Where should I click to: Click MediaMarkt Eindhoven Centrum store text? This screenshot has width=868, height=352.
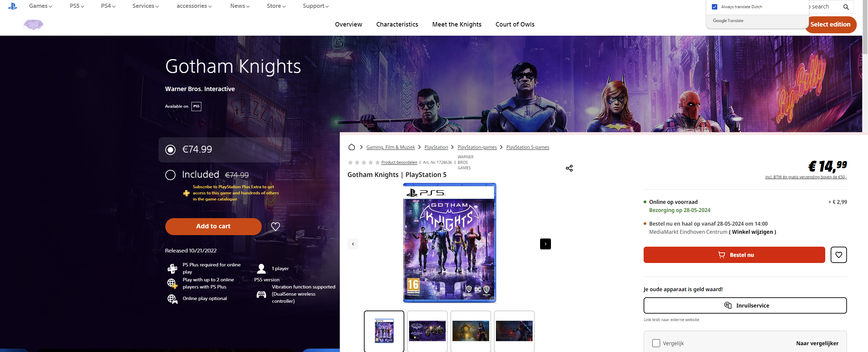pos(688,232)
